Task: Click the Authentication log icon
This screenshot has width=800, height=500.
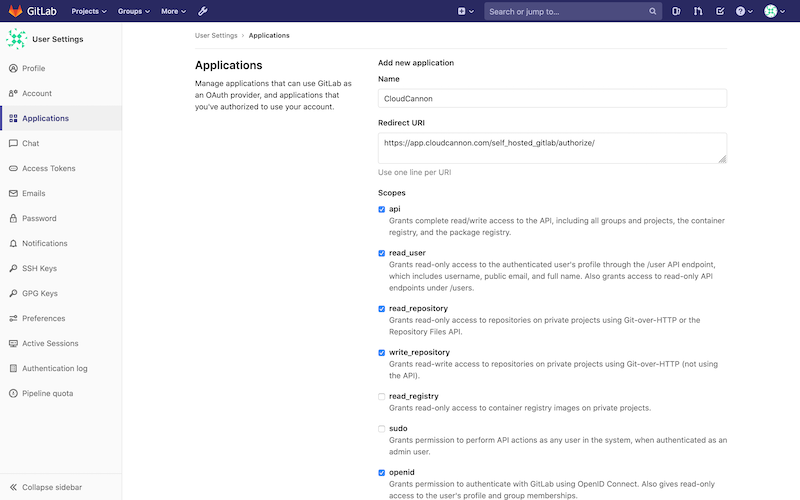Action: pos(13,368)
